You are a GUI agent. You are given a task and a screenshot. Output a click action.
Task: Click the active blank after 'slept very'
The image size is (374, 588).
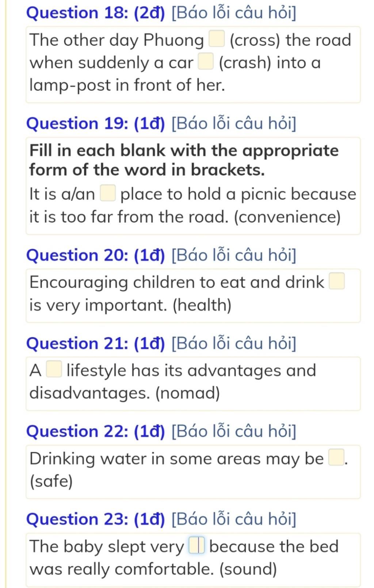[196, 546]
